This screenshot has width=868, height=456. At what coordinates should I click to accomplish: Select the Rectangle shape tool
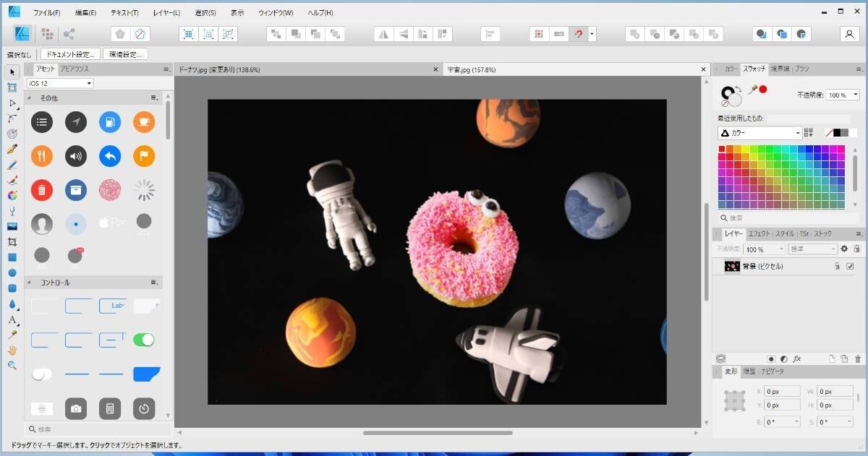(x=12, y=257)
